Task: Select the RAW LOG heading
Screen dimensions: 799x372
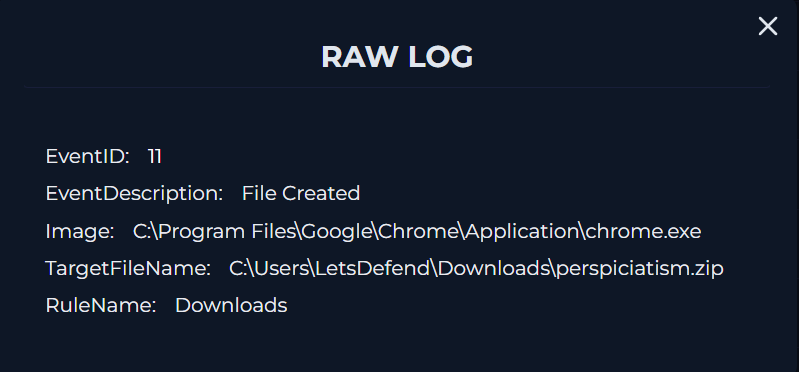Action: click(x=397, y=57)
